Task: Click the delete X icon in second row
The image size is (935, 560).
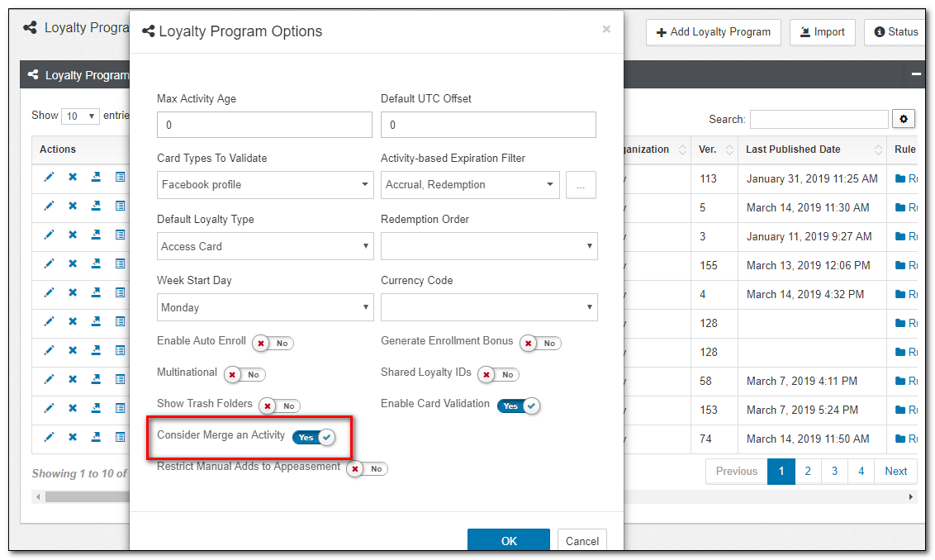Action: (x=73, y=206)
